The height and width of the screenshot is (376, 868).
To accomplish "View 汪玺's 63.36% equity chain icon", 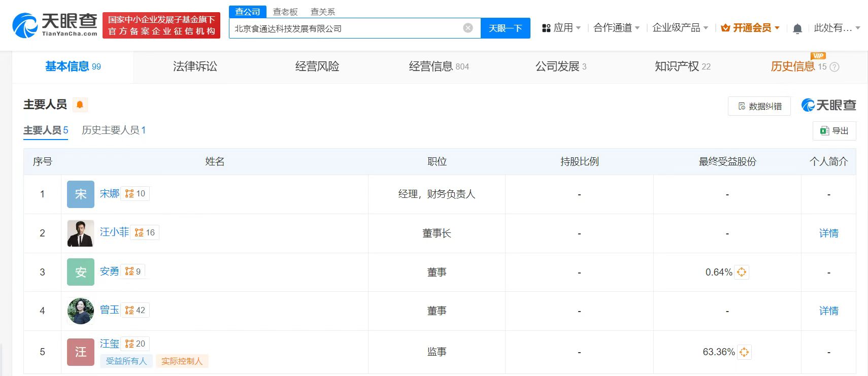I will [x=744, y=352].
